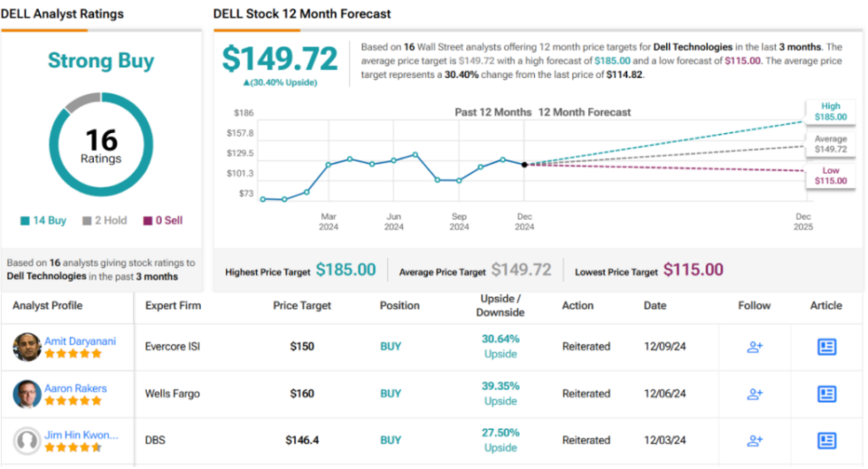Click the $146.4 price target cell
This screenshot has height=469, width=868.
coord(302,441)
